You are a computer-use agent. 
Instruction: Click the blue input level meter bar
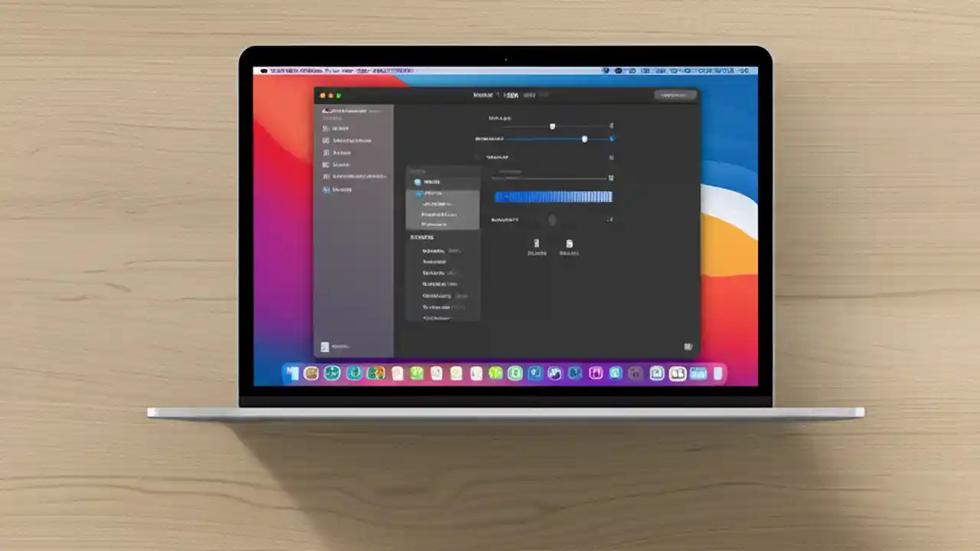[x=554, y=197]
